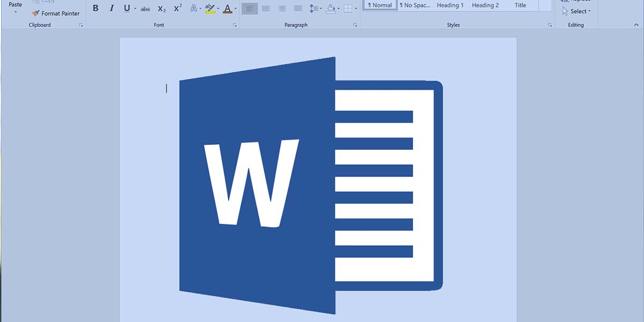Screen dimensions: 644x322
Task: Align text left
Action: click(x=250, y=9)
